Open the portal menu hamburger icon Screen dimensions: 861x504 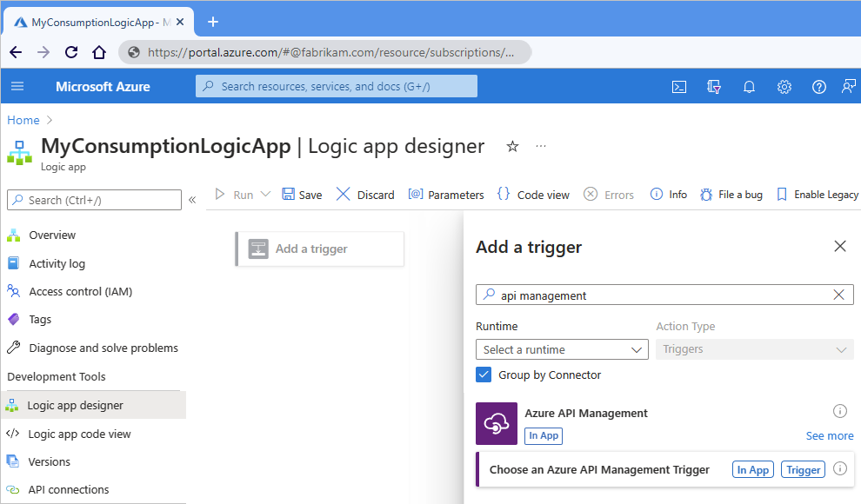click(x=17, y=86)
